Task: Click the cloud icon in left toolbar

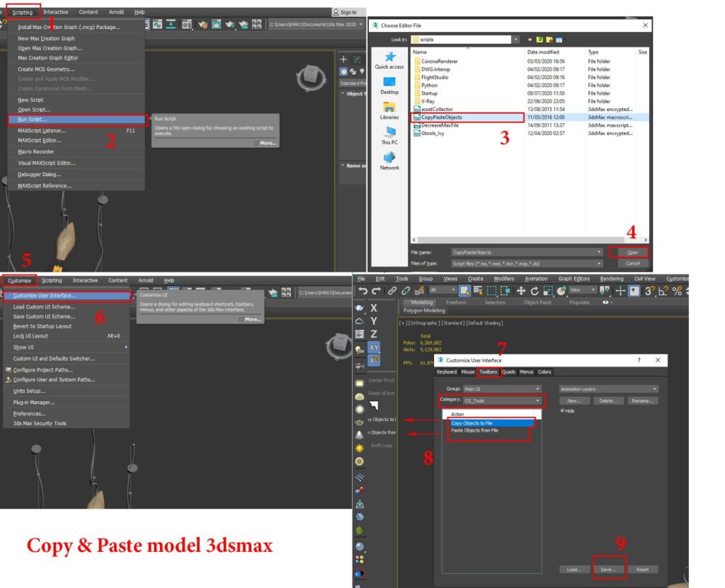Action: coord(359,321)
